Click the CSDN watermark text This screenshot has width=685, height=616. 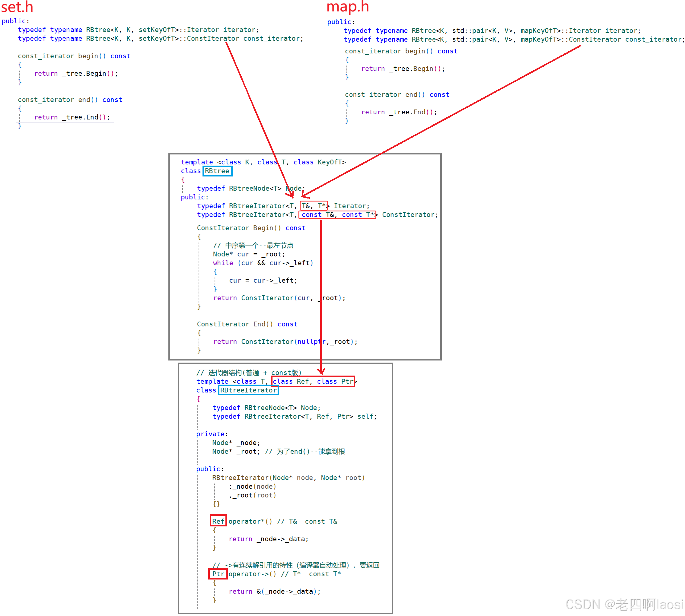(x=624, y=605)
